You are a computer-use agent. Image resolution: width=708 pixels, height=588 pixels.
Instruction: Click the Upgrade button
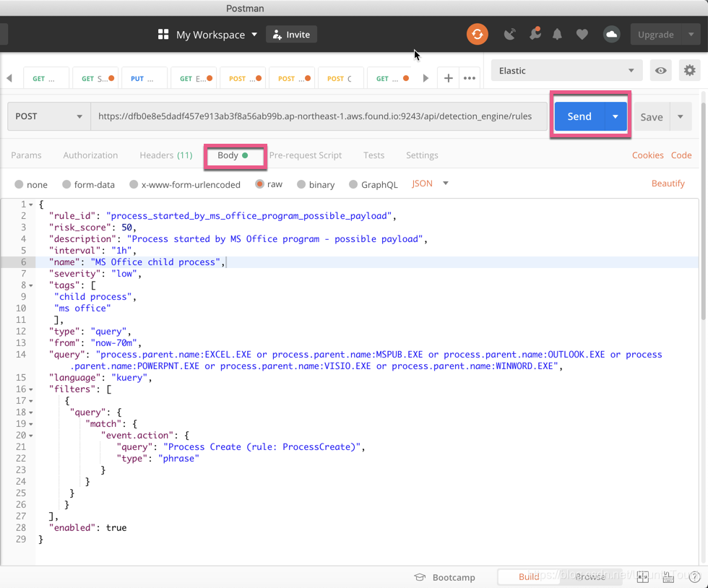point(656,35)
